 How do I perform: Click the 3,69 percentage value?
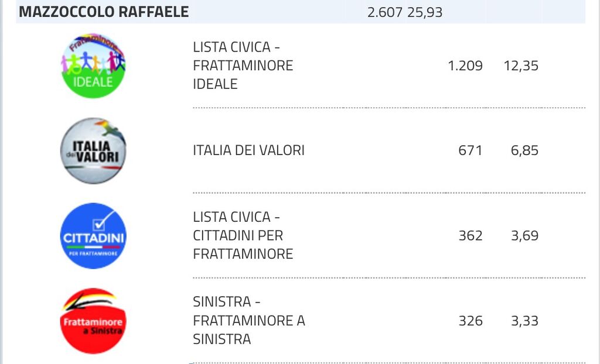524,236
